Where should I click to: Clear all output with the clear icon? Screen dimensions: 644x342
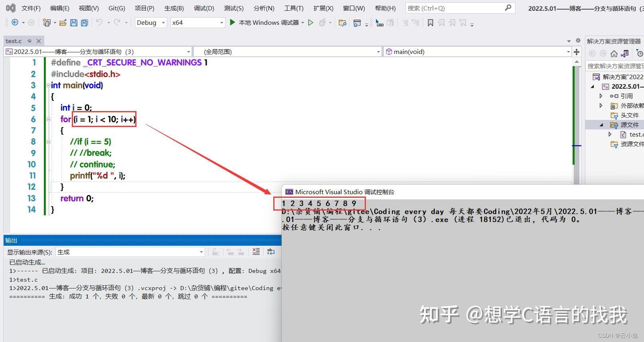coord(256,252)
